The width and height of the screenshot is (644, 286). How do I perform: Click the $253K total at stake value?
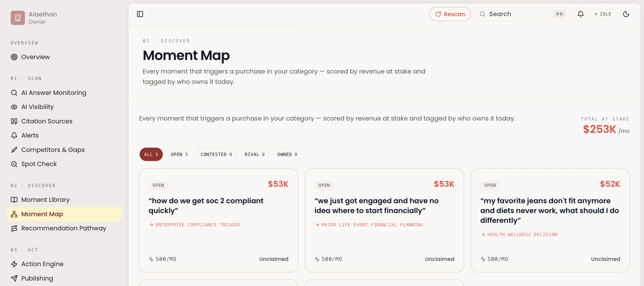pos(600,129)
